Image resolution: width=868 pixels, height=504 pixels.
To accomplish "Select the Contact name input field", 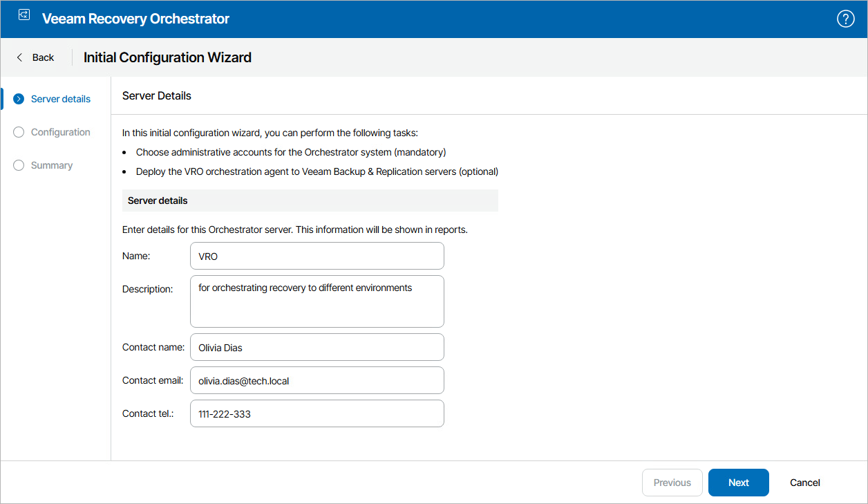I will (x=317, y=347).
